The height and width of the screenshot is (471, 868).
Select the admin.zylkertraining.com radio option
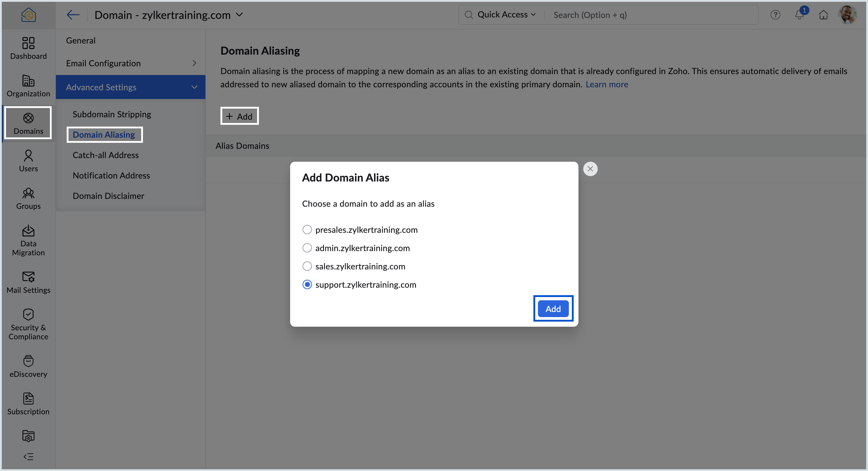[307, 248]
